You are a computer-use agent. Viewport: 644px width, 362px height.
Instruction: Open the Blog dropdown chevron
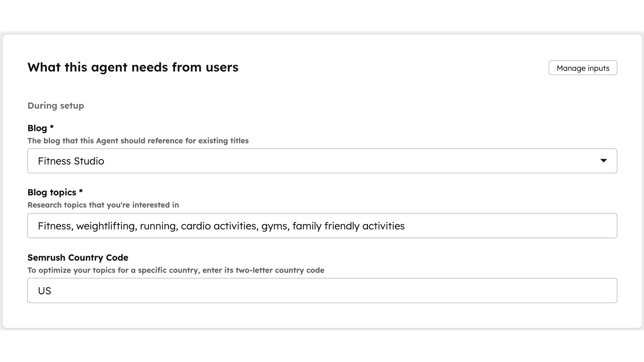tap(604, 161)
